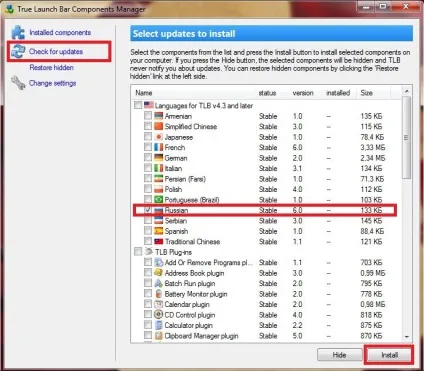Screen dimensions: 424x371
Task: Check the Italian language checkbox
Action: tap(148, 168)
